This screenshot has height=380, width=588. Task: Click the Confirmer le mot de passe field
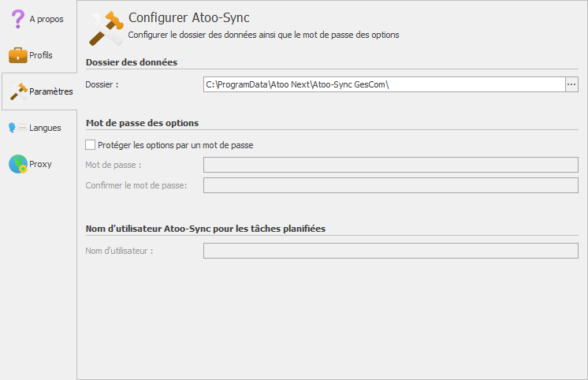(x=390, y=185)
